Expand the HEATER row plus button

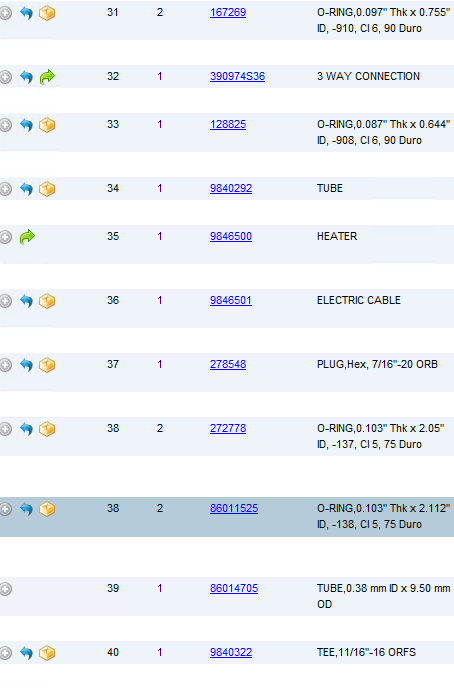5,237
